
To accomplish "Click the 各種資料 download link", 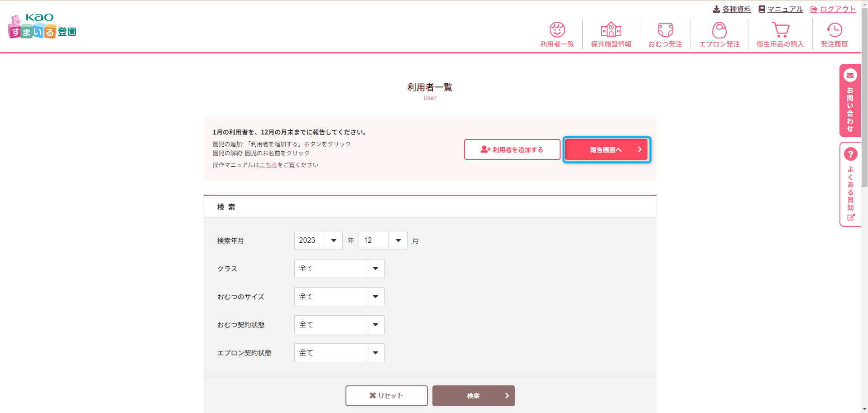I will 732,9.
